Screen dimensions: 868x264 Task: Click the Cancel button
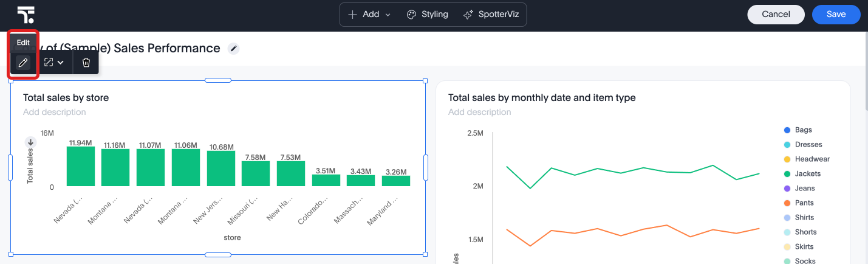[776, 15]
